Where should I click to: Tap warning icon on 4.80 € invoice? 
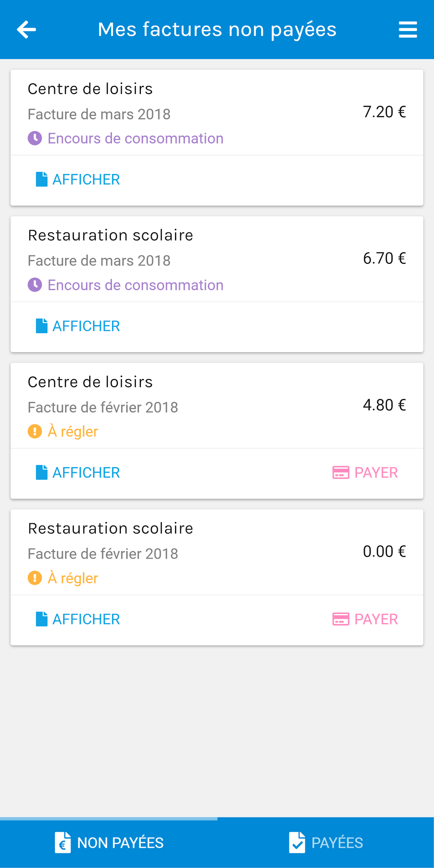[x=35, y=431]
